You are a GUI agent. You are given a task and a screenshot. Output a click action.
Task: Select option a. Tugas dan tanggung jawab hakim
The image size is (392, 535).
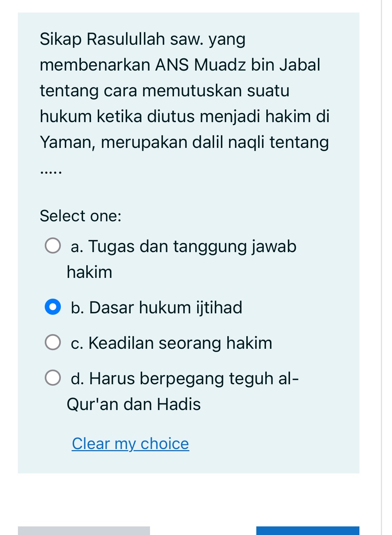click(x=53, y=245)
